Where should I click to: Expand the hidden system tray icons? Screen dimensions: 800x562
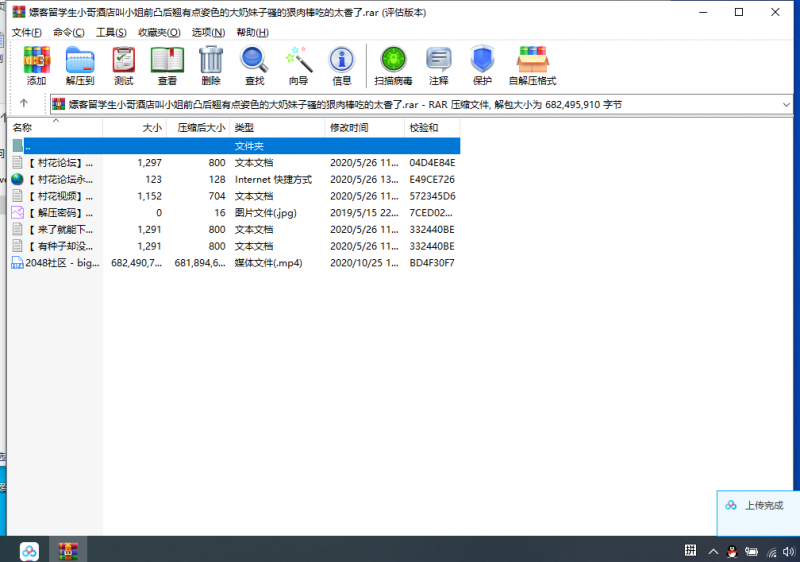712,551
